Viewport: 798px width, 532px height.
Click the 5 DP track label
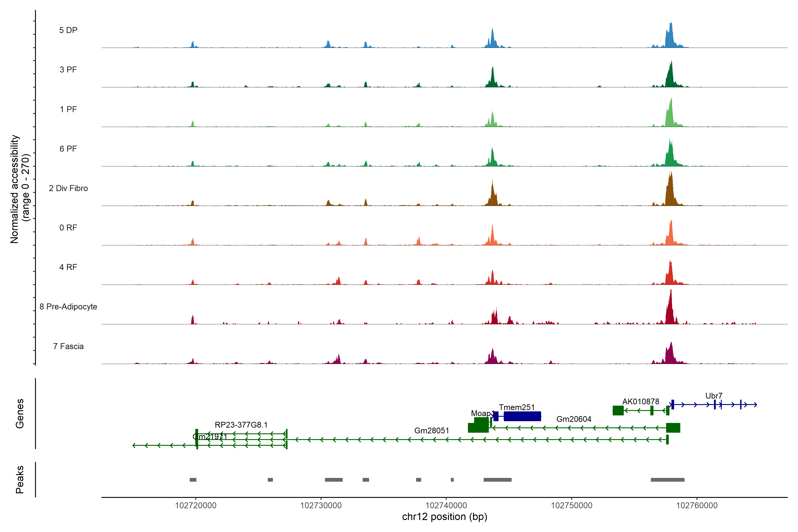point(68,30)
